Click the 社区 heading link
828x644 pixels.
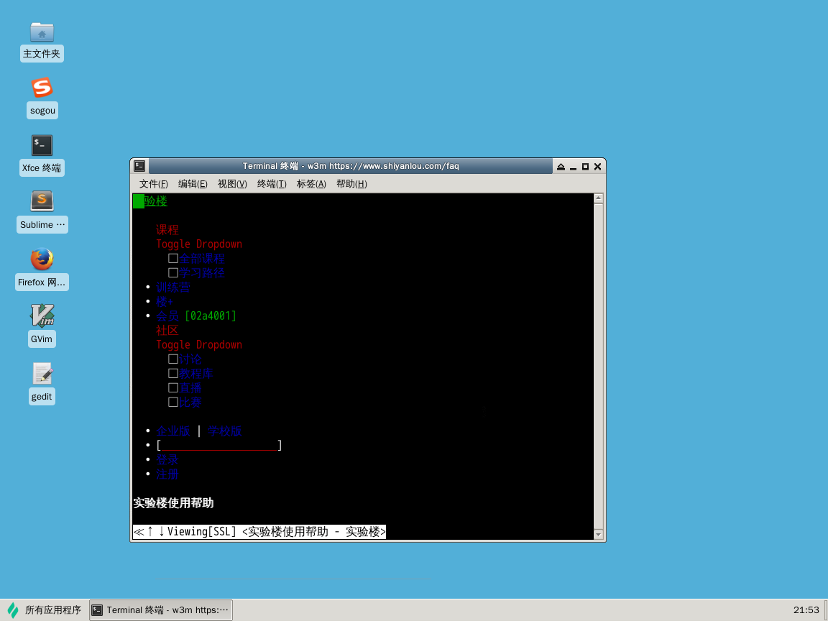click(x=167, y=331)
